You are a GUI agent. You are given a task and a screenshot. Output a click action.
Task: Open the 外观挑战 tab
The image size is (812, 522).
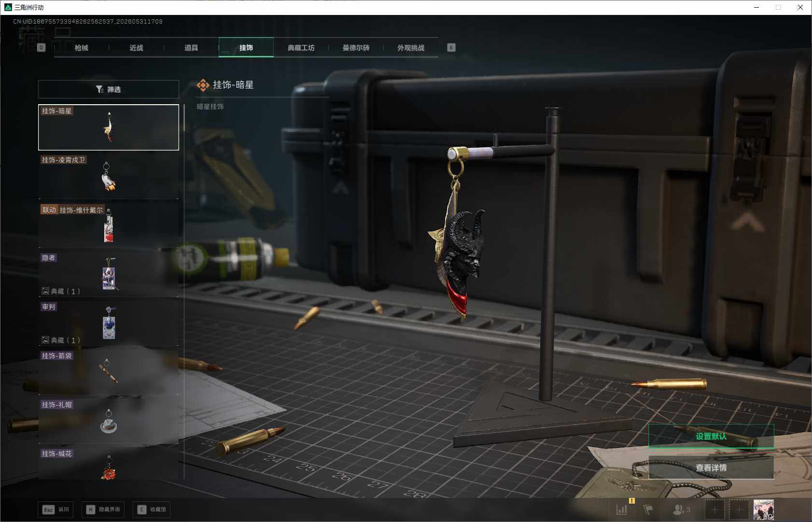pos(411,48)
